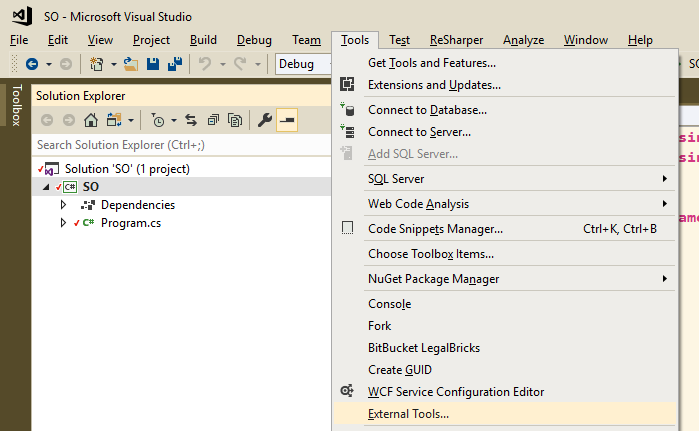The height and width of the screenshot is (431, 699).
Task: Click the Undo toolbar icon
Action: pos(205,64)
